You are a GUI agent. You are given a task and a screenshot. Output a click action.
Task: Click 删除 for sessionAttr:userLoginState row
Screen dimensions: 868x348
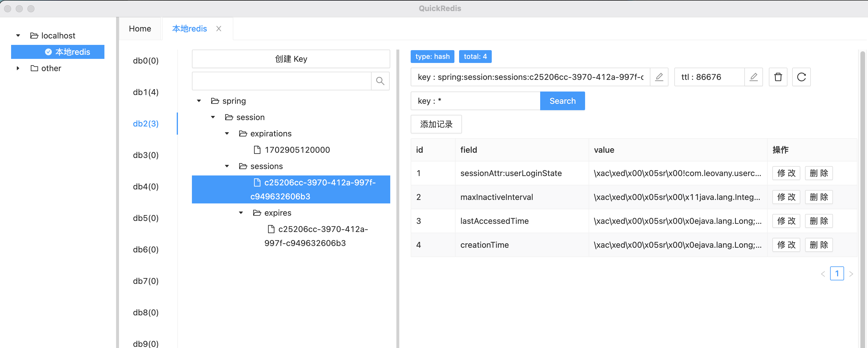click(819, 173)
